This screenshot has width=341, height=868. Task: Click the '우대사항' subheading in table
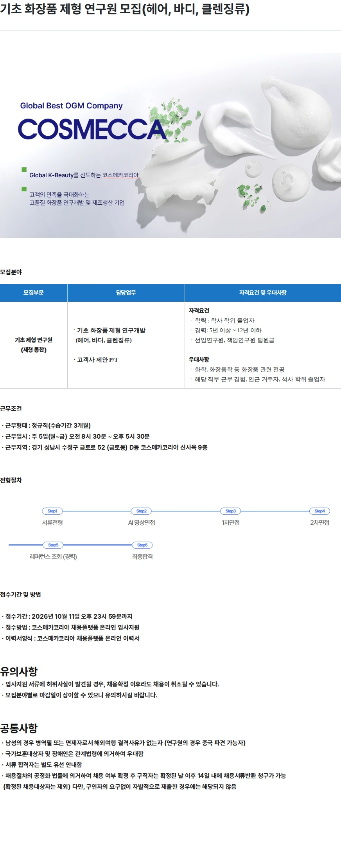tap(199, 359)
